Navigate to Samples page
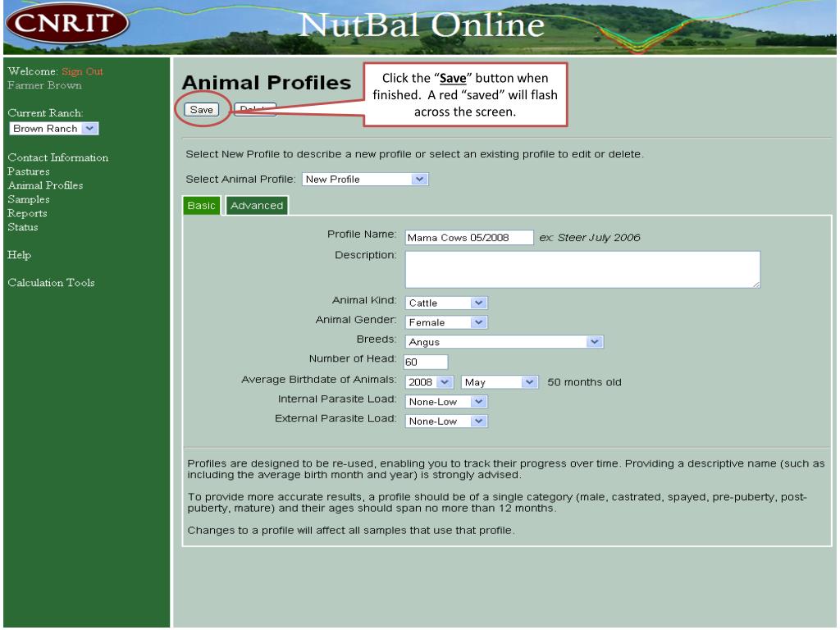Viewport: 840px width, 630px height. point(29,199)
